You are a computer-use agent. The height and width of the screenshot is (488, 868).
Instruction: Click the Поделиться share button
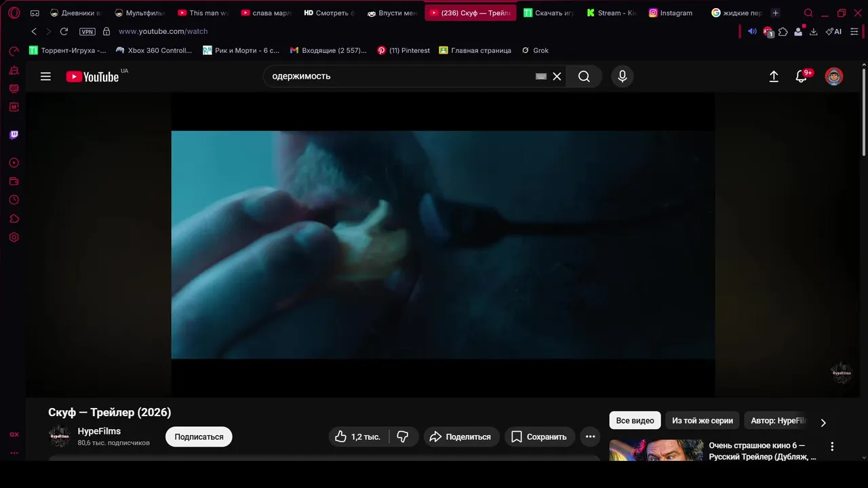tap(462, 436)
